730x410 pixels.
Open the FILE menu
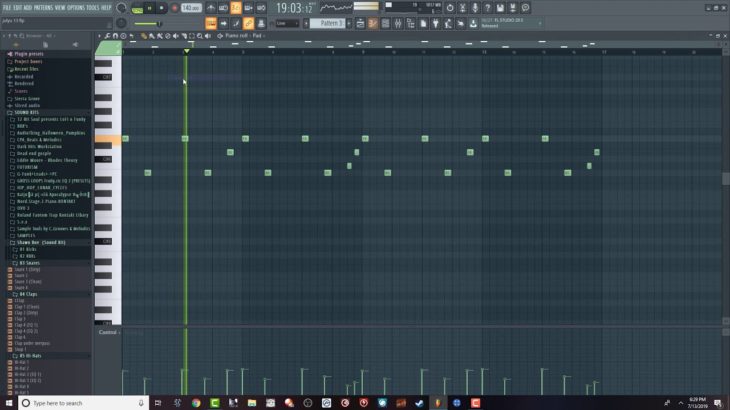(x=7, y=7)
